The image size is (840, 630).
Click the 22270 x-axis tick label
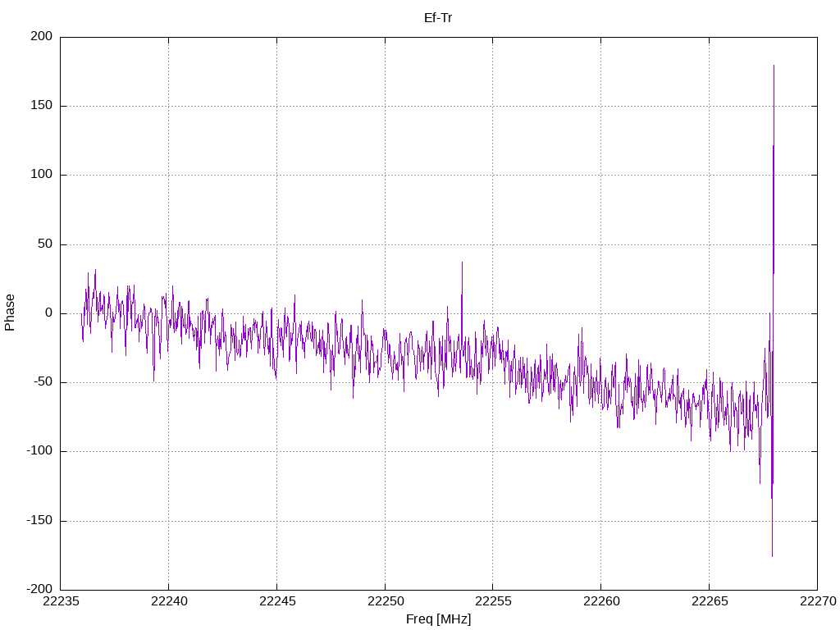[817, 602]
